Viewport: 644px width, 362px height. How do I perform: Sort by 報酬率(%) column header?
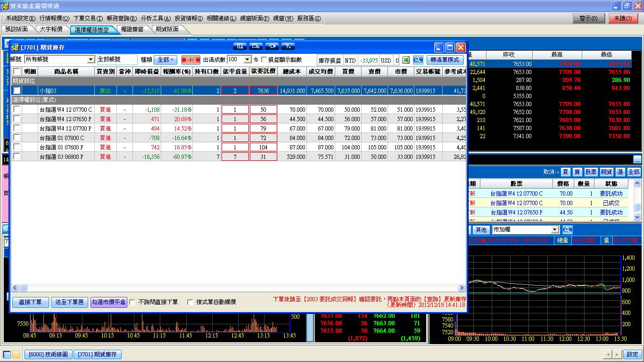[x=177, y=72]
